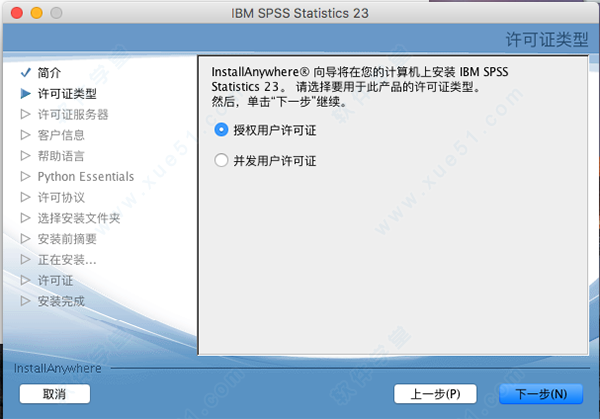Click the arrow icon beside 安装完成
This screenshot has height=419, width=600.
(x=26, y=301)
